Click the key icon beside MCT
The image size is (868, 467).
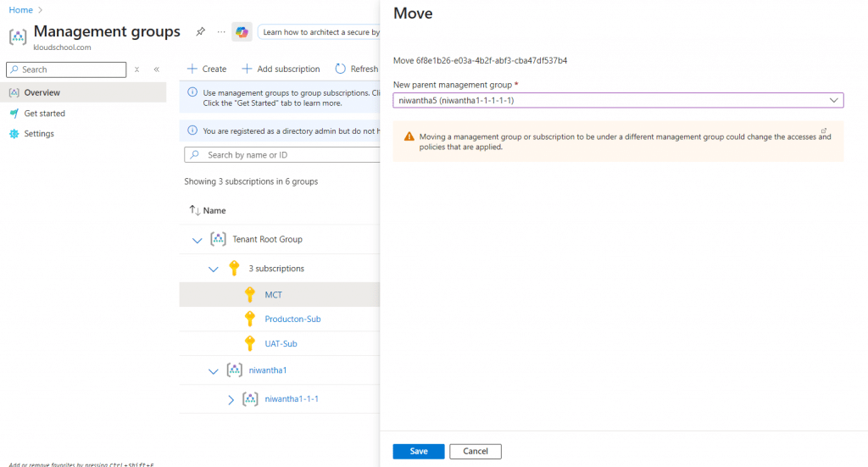point(250,295)
